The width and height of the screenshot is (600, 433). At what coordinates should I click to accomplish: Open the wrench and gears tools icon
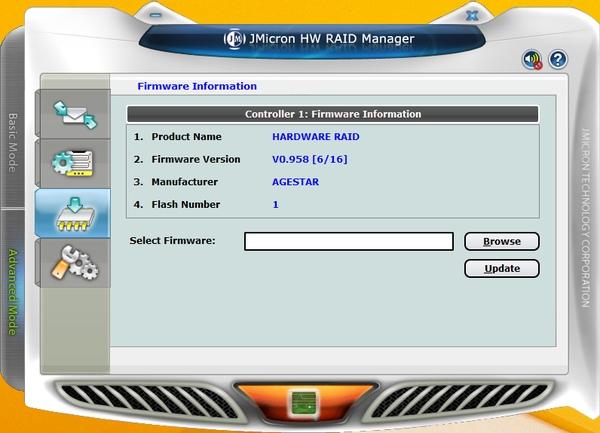74,263
